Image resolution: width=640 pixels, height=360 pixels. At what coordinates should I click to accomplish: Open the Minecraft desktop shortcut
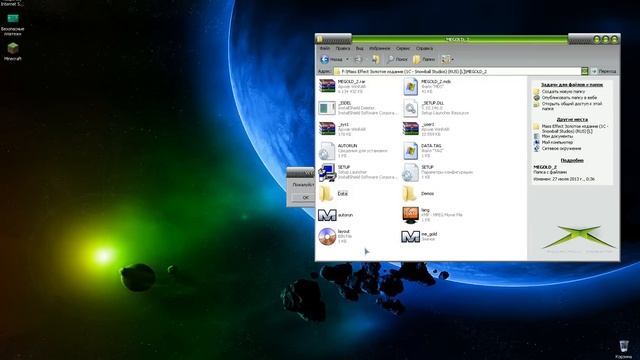click(13, 52)
